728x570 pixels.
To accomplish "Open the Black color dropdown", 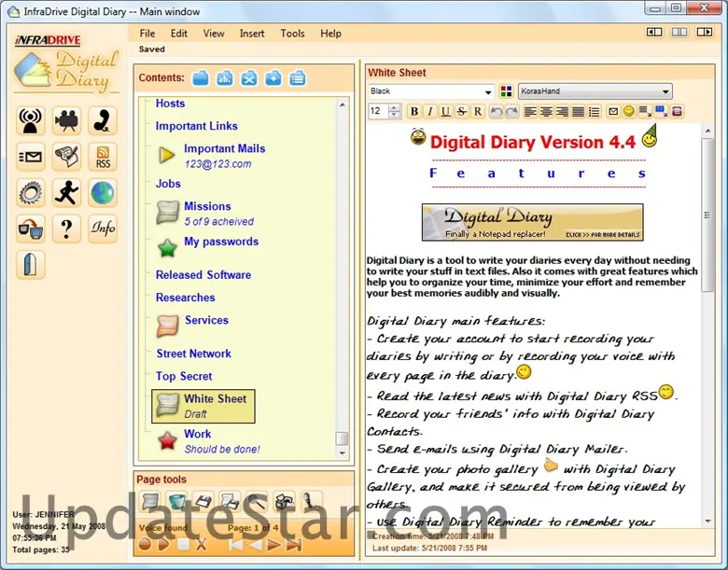I will point(488,92).
